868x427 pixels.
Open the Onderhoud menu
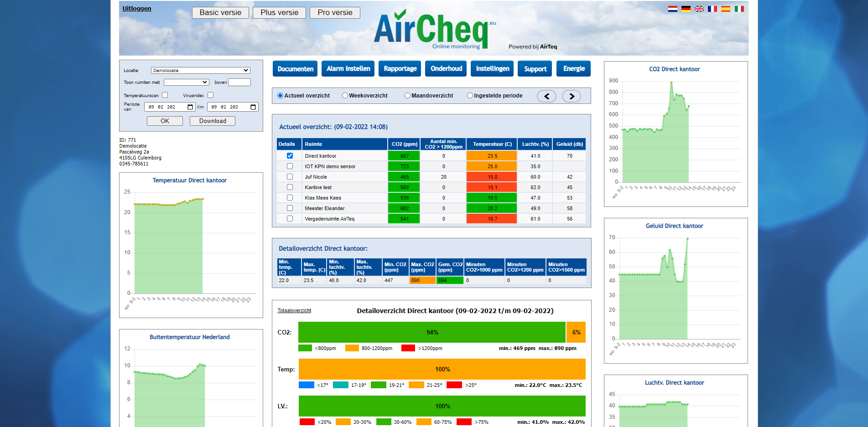pyautogui.click(x=446, y=69)
